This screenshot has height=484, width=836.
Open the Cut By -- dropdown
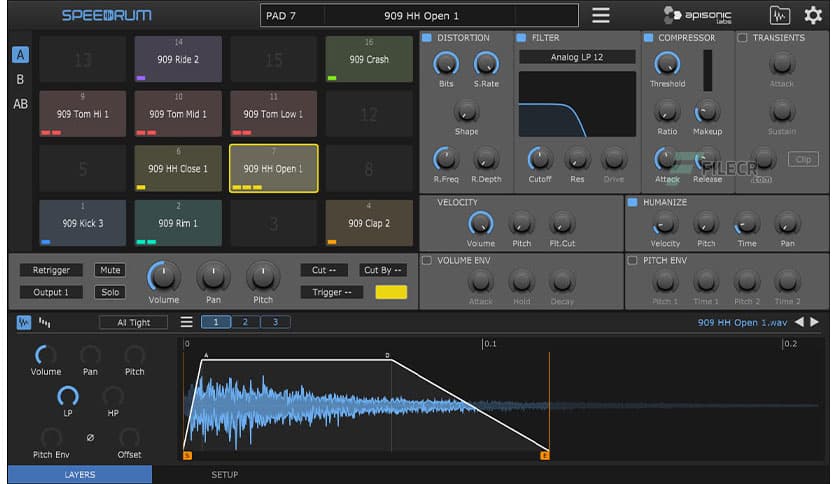382,270
